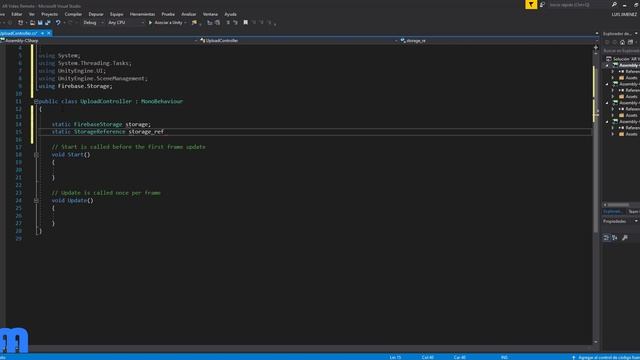Open the Herramientas menu

click(x=142, y=14)
